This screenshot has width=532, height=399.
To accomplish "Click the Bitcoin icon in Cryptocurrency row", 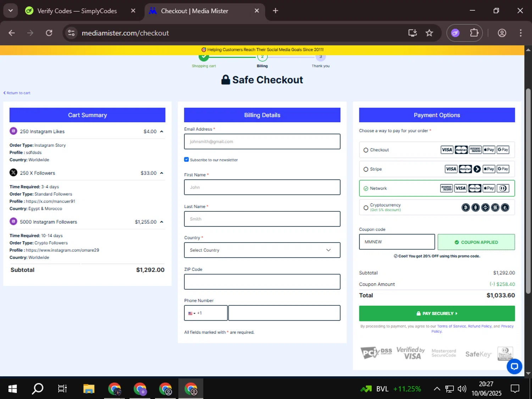I will [x=466, y=207].
